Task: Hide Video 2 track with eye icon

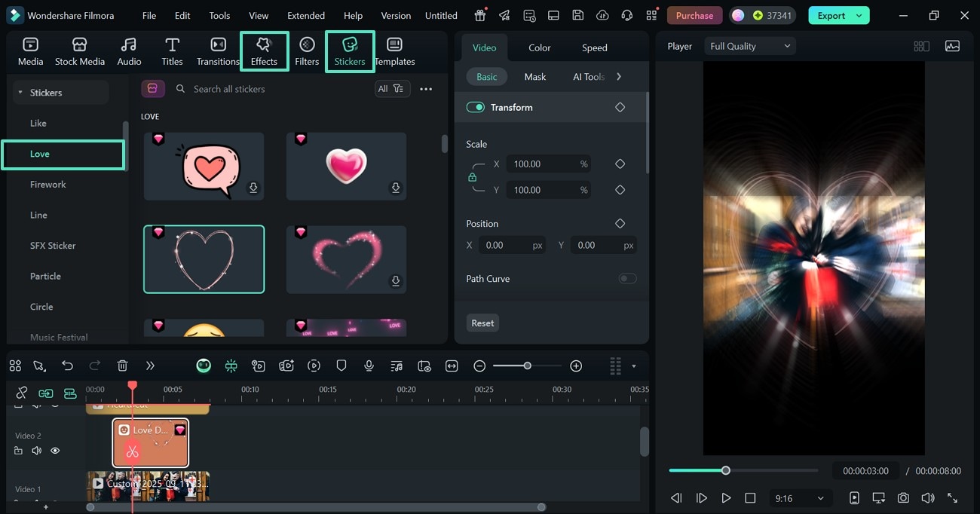Action: tap(55, 451)
